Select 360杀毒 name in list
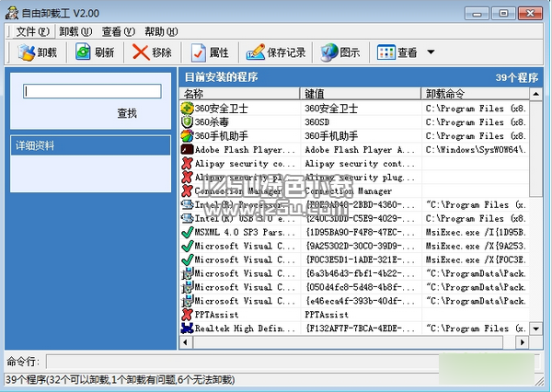Screen dimensions: 552x392 [x=212, y=121]
